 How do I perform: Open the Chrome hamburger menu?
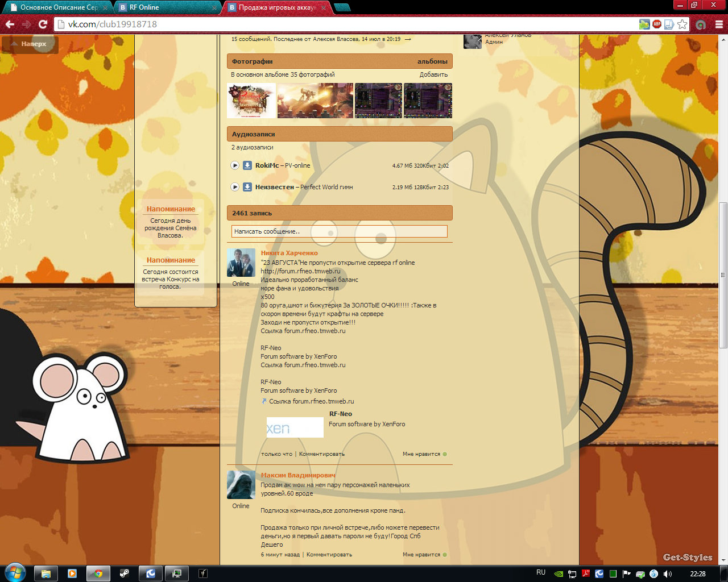[x=719, y=24]
